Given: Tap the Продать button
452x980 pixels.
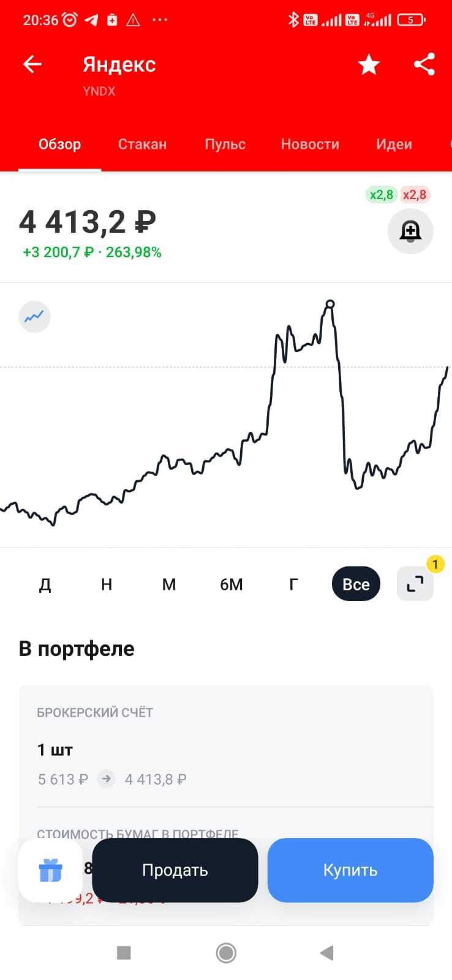Looking at the screenshot, I should (x=175, y=870).
